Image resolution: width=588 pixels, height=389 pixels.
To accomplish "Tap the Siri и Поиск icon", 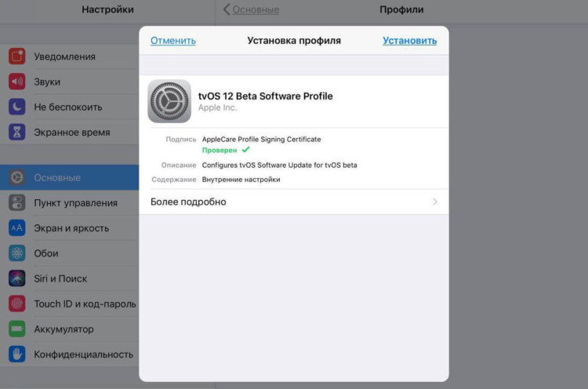I will tap(17, 278).
